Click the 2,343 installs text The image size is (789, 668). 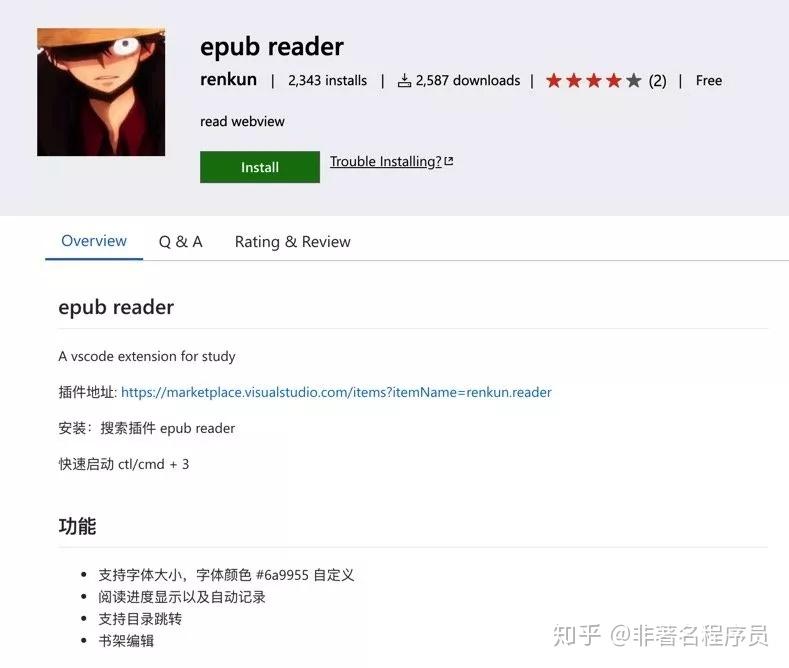(x=328, y=80)
